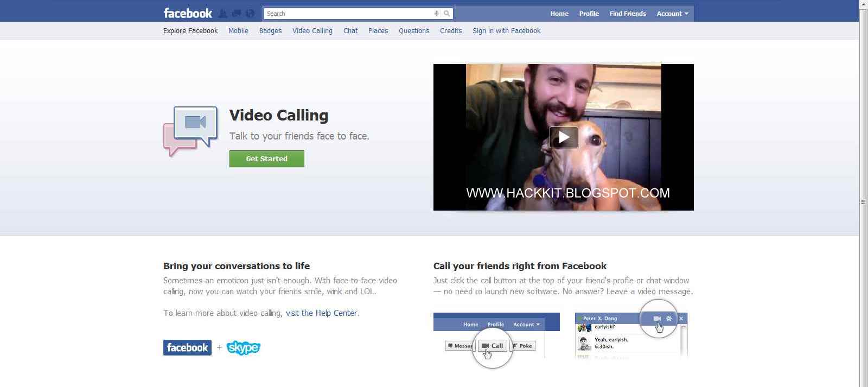This screenshot has width=868, height=387.
Task: Click the Video Calling chat bubble icon
Action: pos(190,131)
